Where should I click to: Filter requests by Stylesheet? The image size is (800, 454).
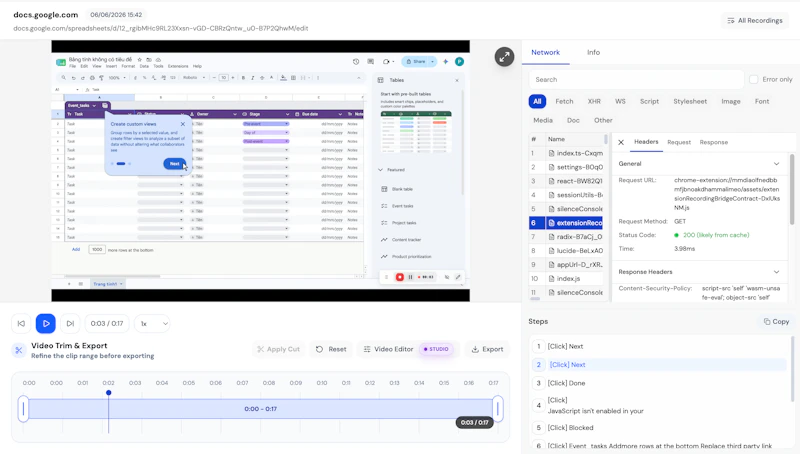[x=690, y=102]
